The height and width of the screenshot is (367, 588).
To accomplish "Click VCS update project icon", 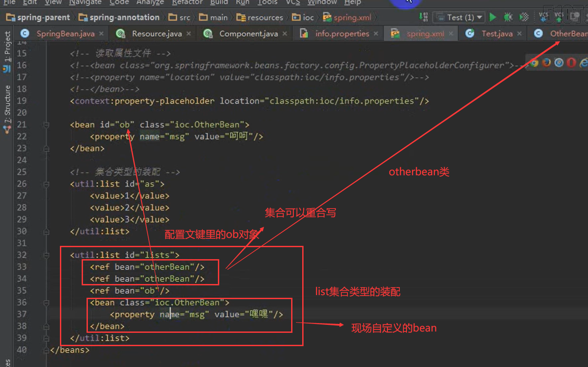I will pyautogui.click(x=544, y=17).
